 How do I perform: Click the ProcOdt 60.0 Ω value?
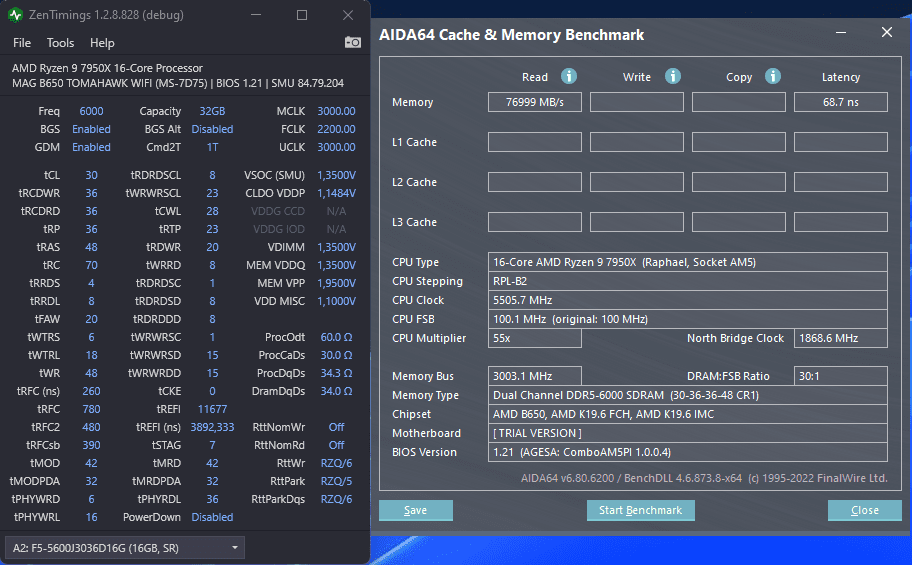tap(336, 337)
